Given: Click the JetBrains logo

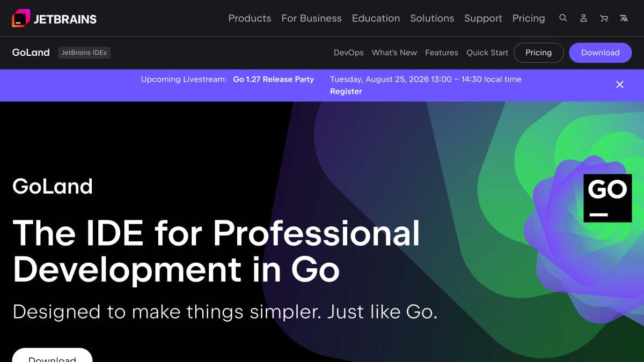Looking at the screenshot, I should (54, 19).
